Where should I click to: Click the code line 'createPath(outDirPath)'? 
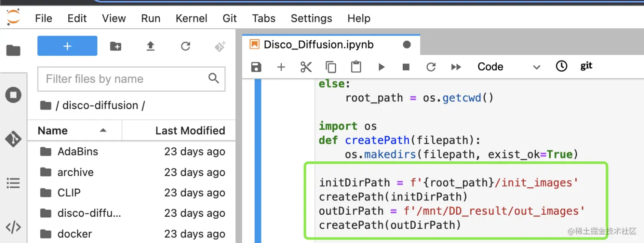pyautogui.click(x=390, y=225)
